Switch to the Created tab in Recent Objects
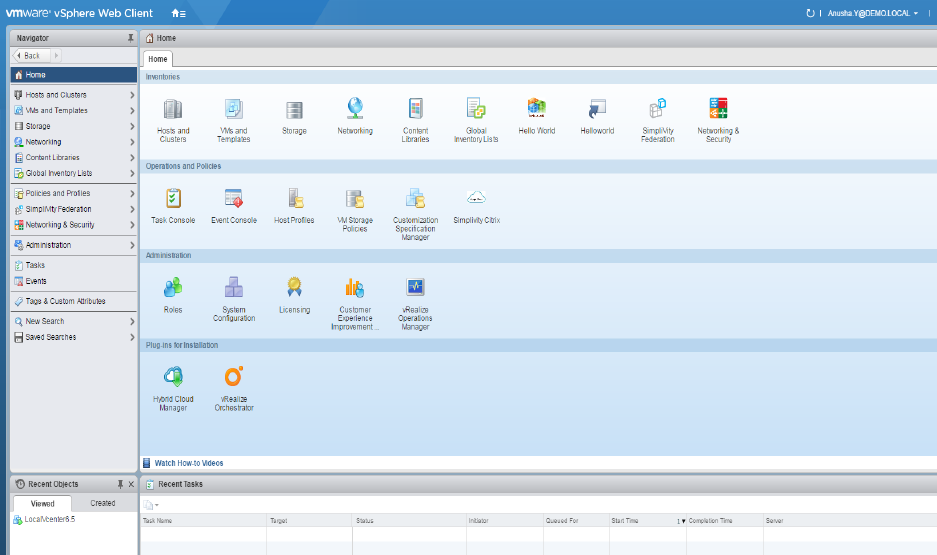The image size is (937, 555). pyautogui.click(x=103, y=503)
